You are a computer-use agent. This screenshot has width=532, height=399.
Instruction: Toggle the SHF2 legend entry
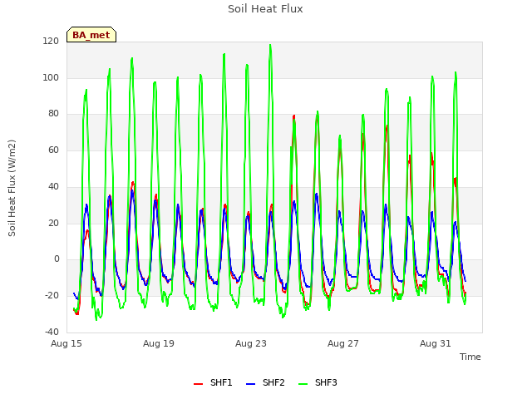coord(265,382)
